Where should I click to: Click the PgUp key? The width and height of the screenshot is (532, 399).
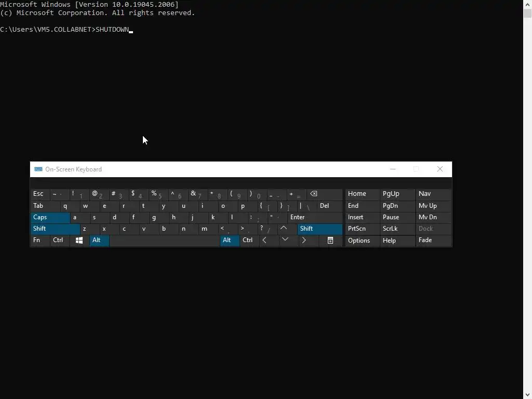(397, 194)
